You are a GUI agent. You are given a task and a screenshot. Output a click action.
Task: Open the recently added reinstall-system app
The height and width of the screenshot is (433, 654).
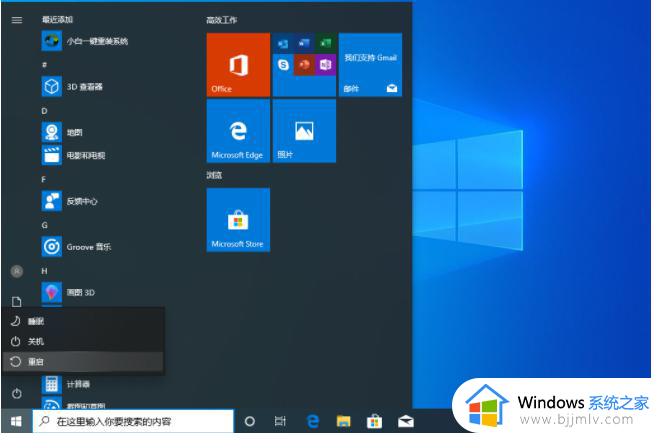(x=113, y=41)
